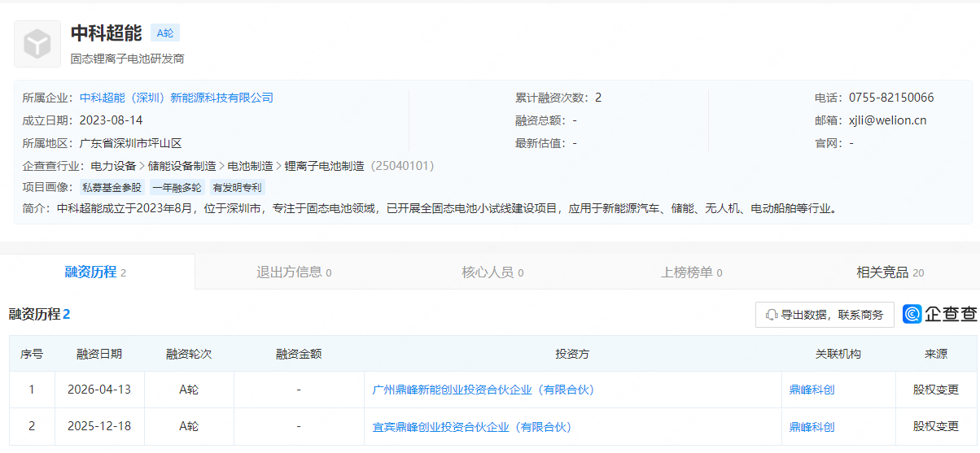Screen dimensions: 980x453
Task: Click the 来源 column header
Action: point(936,354)
